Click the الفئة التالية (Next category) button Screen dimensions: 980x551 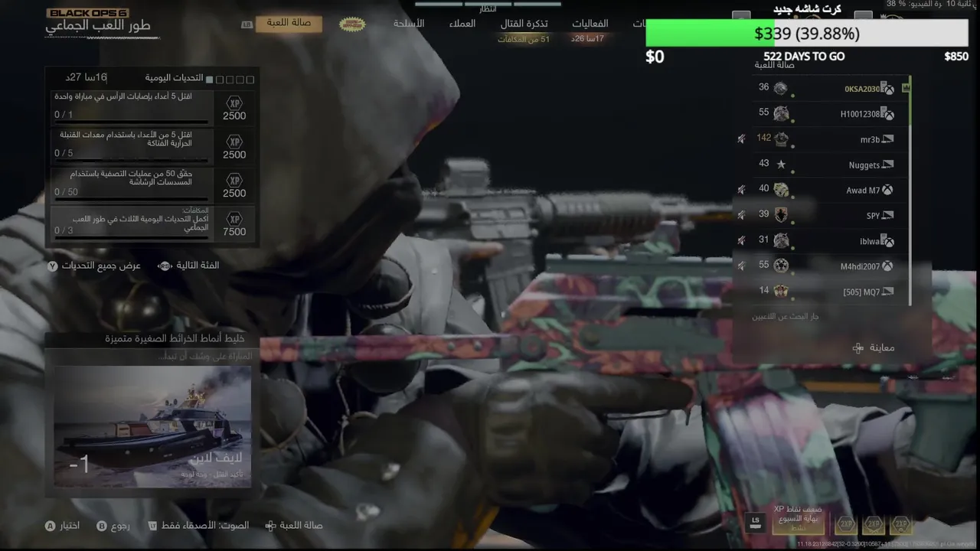(188, 266)
